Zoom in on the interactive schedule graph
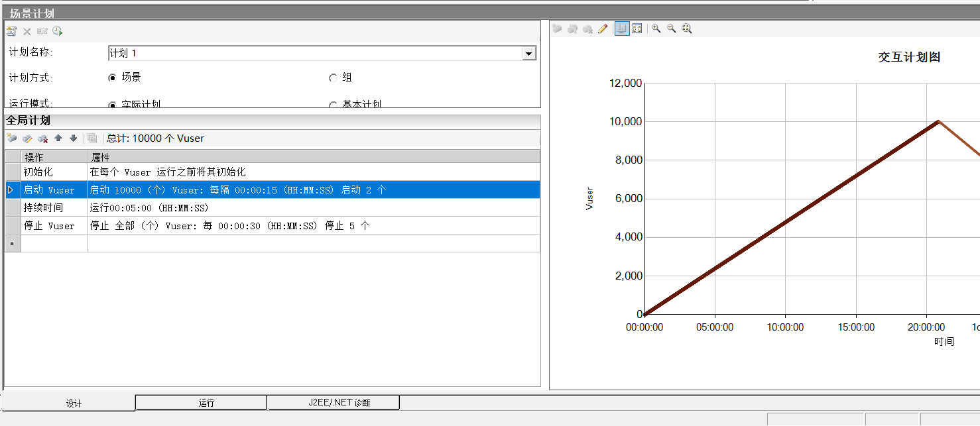This screenshot has width=980, height=426. (x=656, y=28)
